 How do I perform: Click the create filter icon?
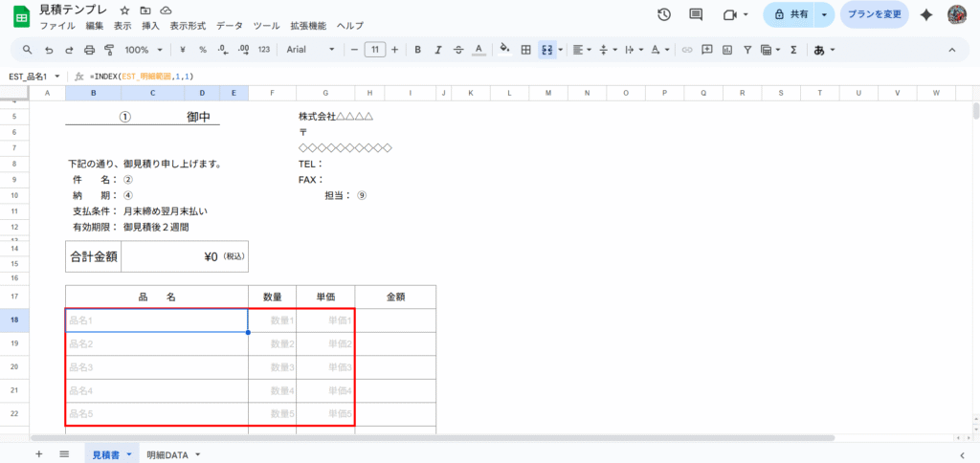pyautogui.click(x=747, y=49)
